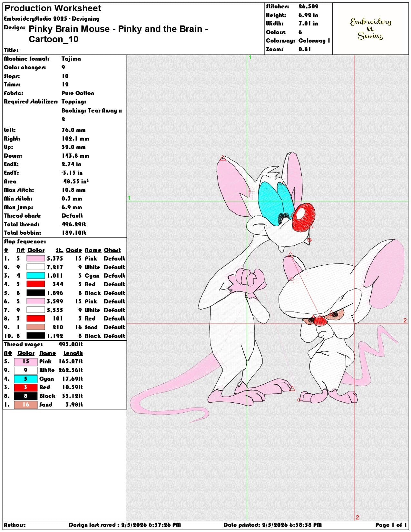Click the 'Design last saved' timestamp
Image resolution: width=411 pixels, height=532 pixels.
point(125,525)
